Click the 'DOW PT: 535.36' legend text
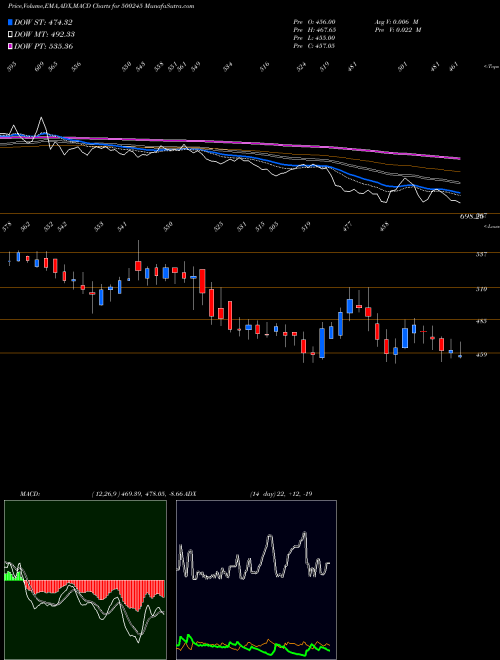The height and width of the screenshot is (660, 500). coord(43,46)
